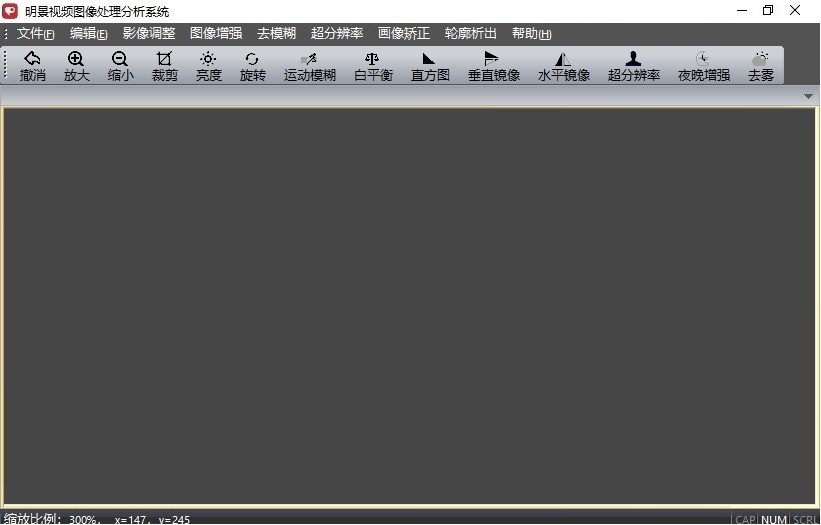Click the empty image canvas area
The image size is (821, 525).
pos(410,305)
